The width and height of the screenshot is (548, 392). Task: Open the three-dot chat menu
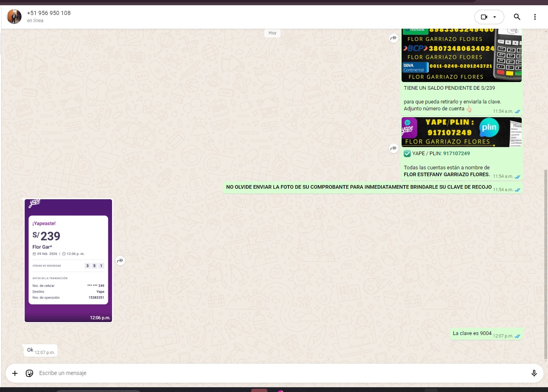[x=535, y=17]
